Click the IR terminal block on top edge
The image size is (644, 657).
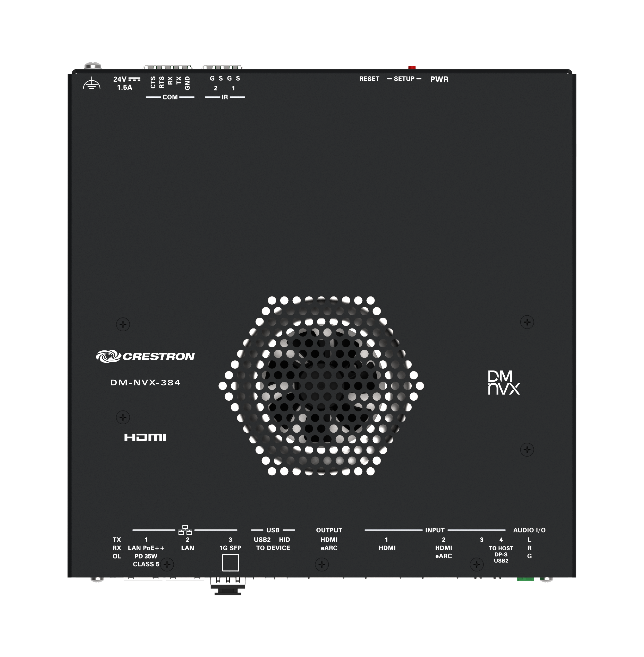[222, 67]
